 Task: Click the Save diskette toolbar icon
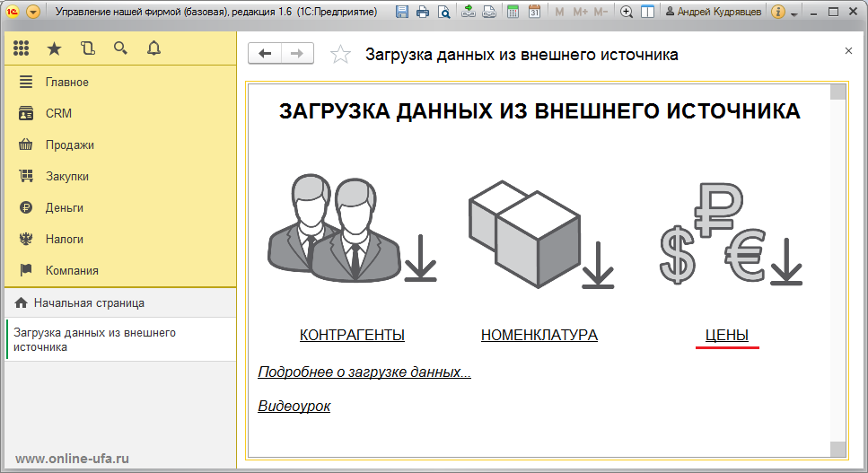[x=402, y=12]
